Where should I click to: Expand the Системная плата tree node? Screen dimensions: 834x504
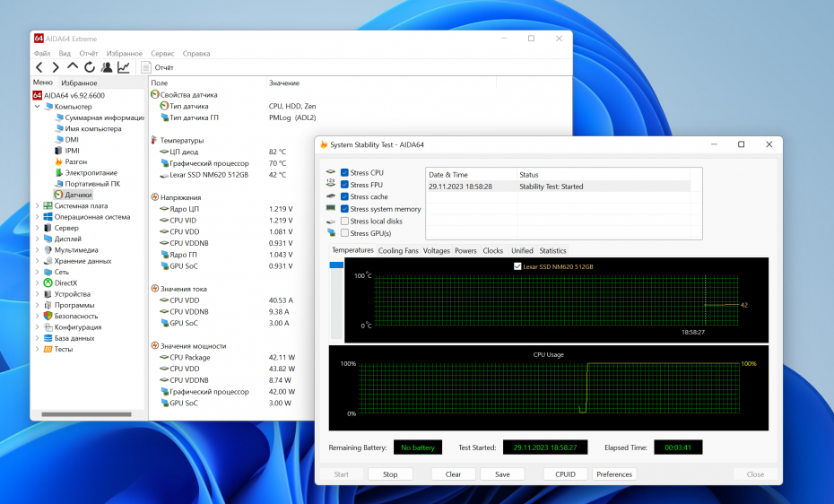click(38, 205)
